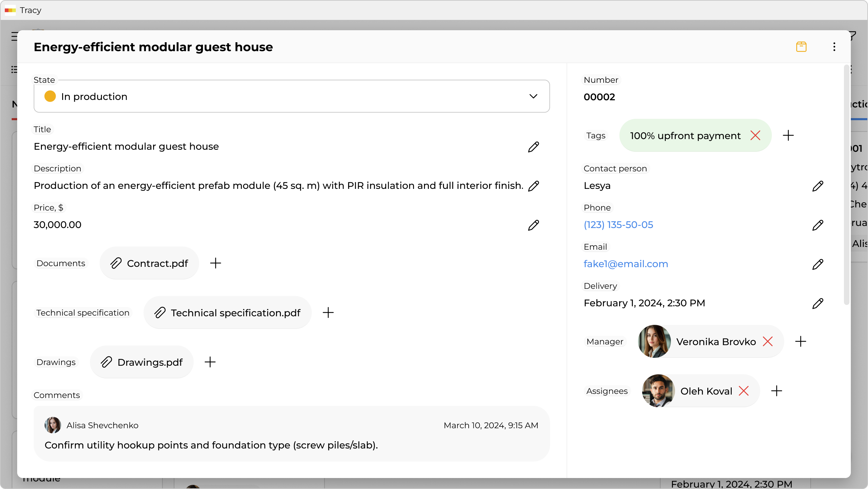868x489 pixels.
Task: Edit the Email pencil icon
Action: (818, 264)
